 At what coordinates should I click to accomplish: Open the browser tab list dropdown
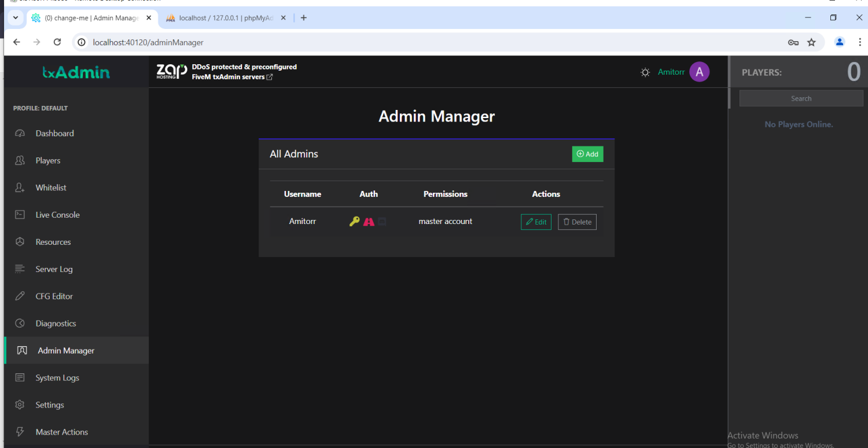coord(16,18)
